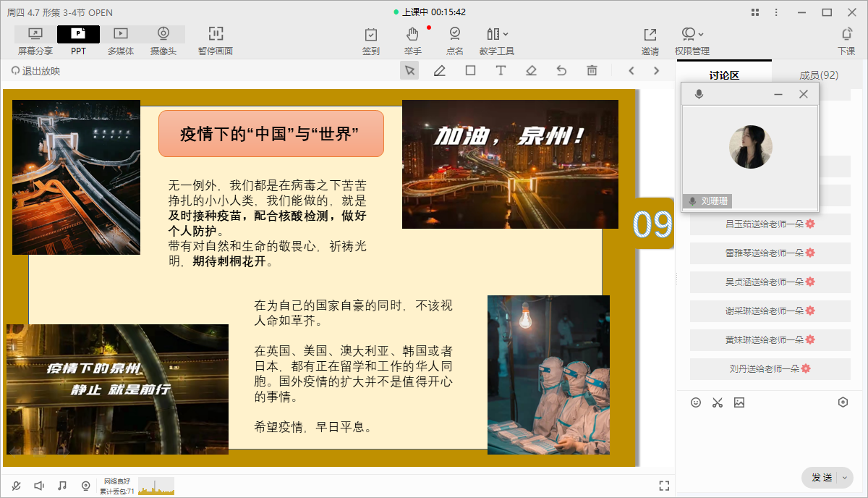
Task: Choose the rectangle shape tool
Action: 470,71
